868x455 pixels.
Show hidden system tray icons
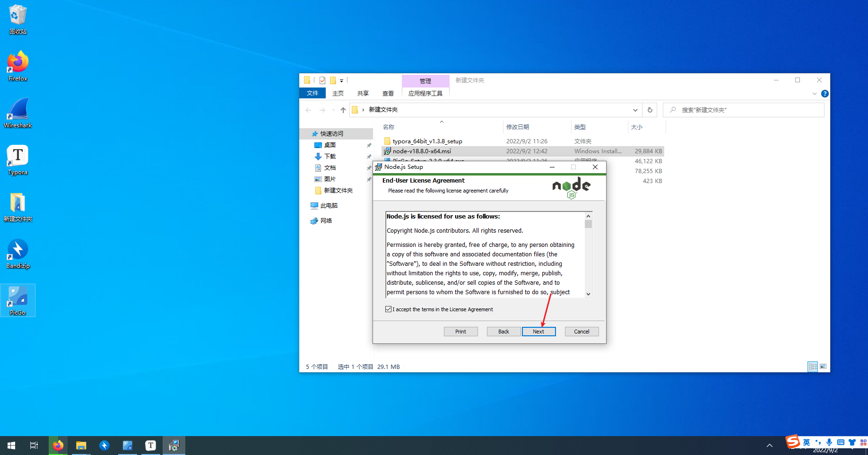(x=770, y=446)
